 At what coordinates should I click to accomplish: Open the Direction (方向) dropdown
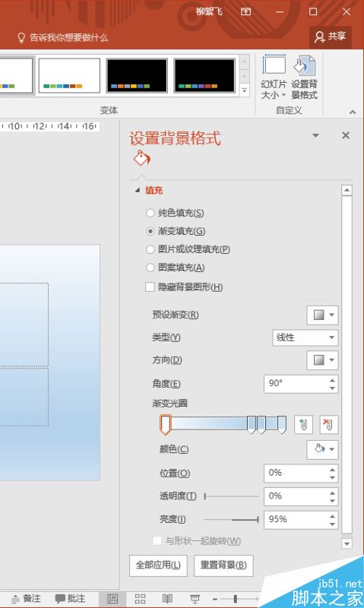322,360
